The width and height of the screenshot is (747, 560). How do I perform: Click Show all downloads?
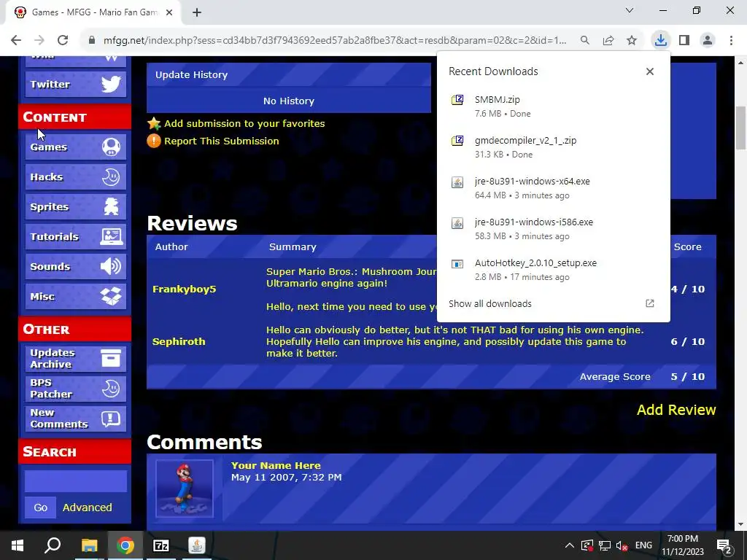click(553, 304)
